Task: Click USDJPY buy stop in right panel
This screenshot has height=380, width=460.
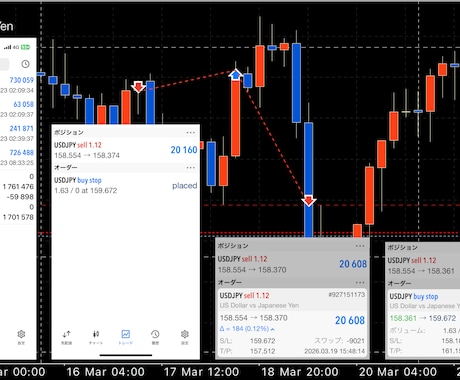Action: (414, 296)
